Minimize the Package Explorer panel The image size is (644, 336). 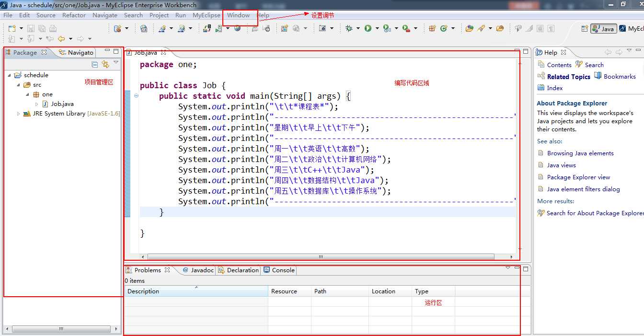tap(107, 51)
